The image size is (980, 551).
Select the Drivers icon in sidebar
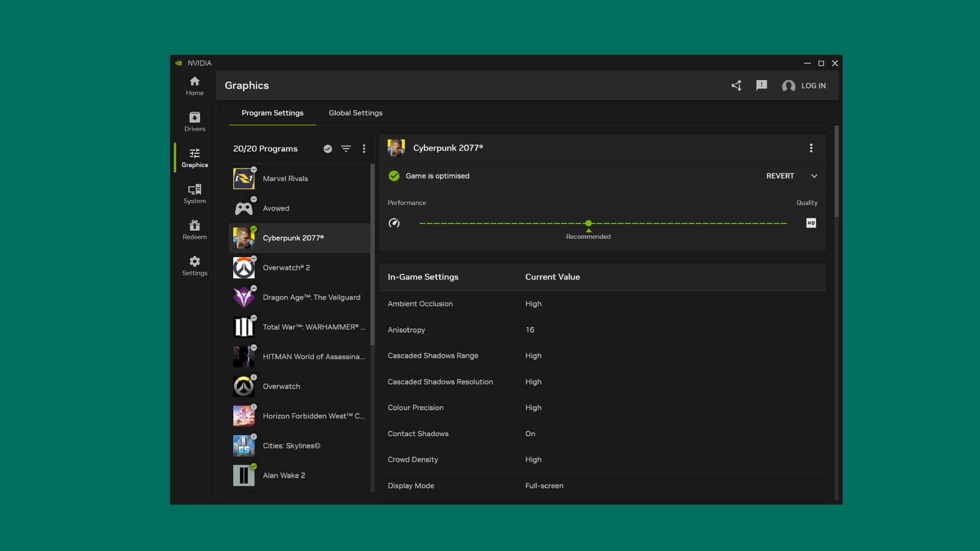click(x=194, y=121)
